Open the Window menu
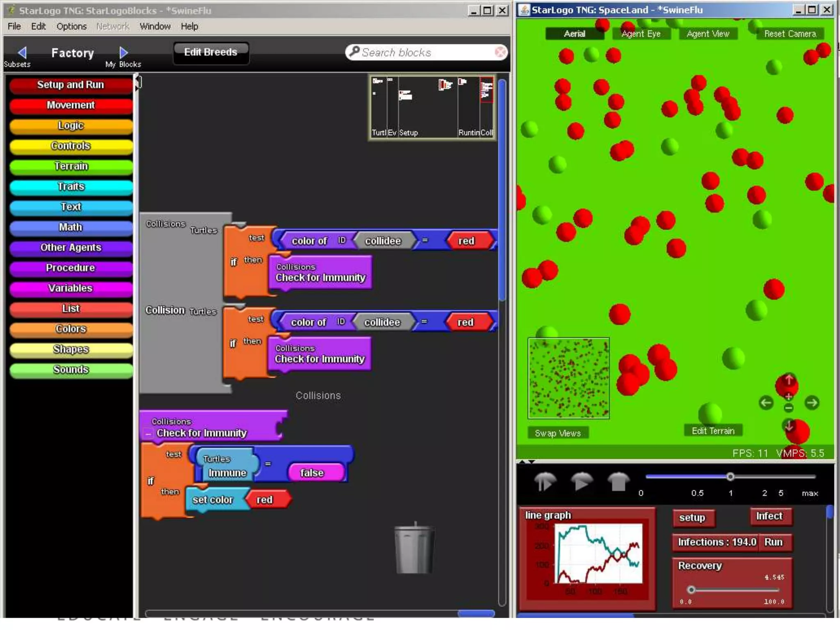 155,26
